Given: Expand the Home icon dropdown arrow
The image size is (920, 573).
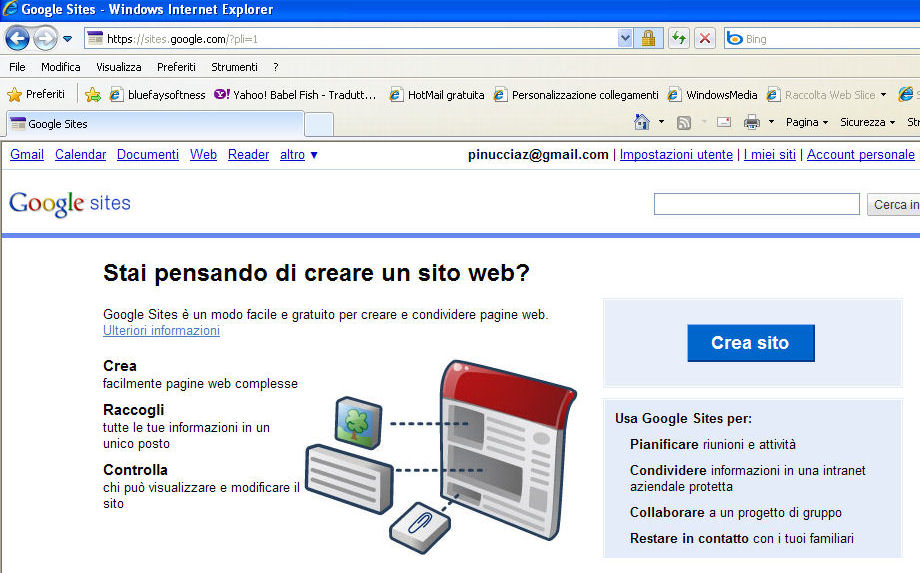Looking at the screenshot, I should (661, 122).
